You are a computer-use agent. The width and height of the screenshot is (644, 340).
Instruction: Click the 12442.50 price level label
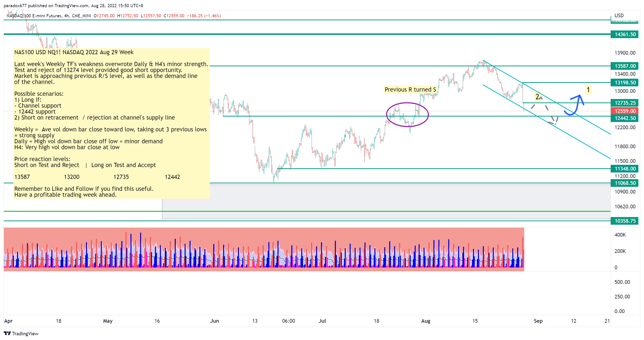click(624, 118)
